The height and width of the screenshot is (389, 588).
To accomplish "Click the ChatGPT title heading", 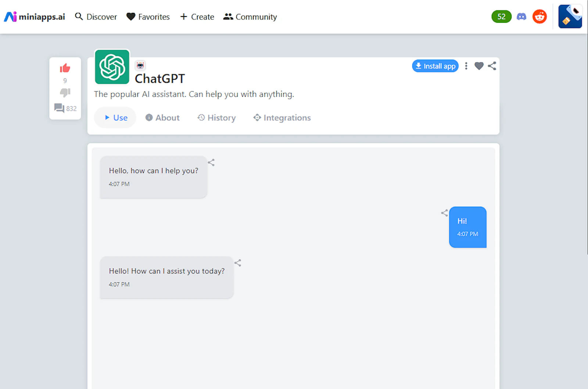I will coord(160,79).
